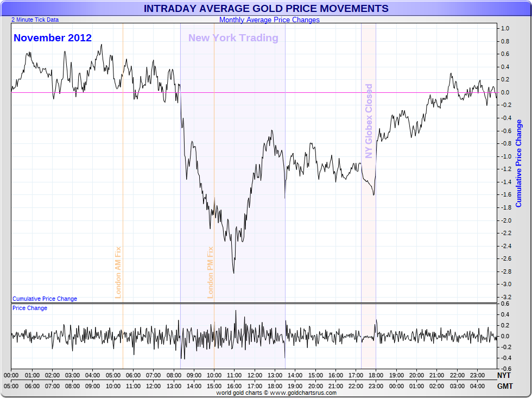
Task: Click the 00:00 tick on GMT axis
Action: point(396,386)
